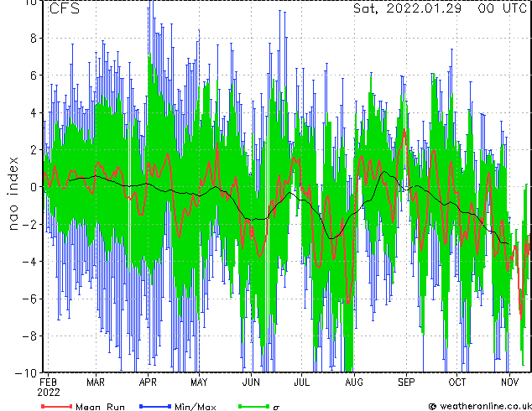Click the CFS model label

[65, 8]
